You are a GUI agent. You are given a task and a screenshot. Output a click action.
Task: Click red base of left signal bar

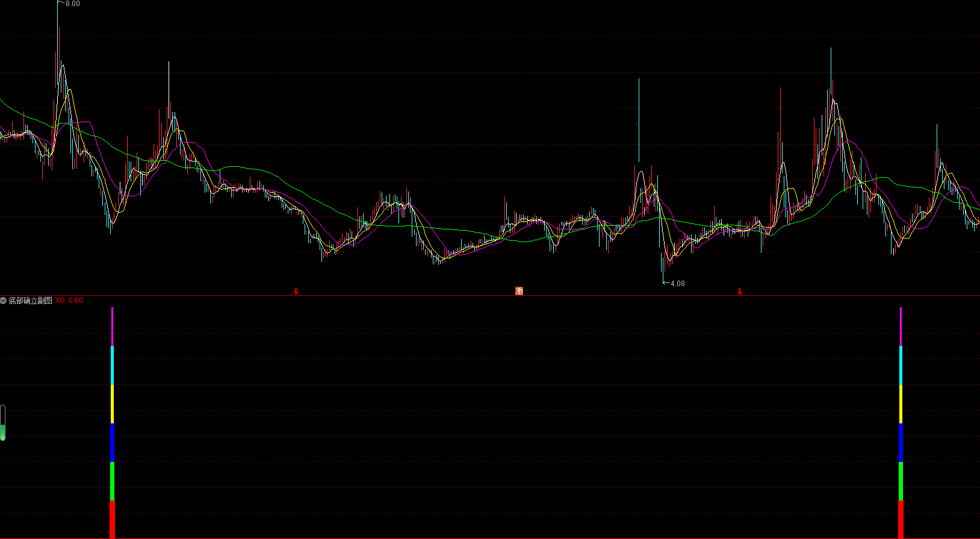pos(112,519)
